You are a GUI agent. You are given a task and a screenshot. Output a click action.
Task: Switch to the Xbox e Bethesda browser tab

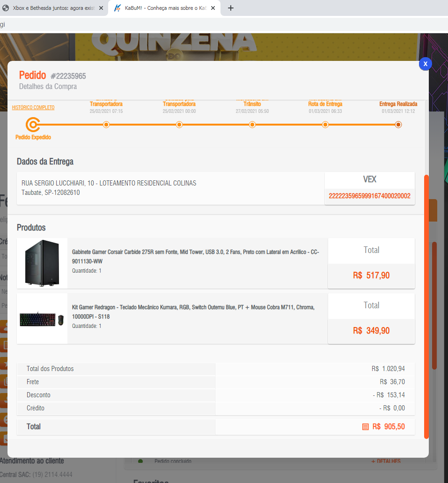pos(54,8)
